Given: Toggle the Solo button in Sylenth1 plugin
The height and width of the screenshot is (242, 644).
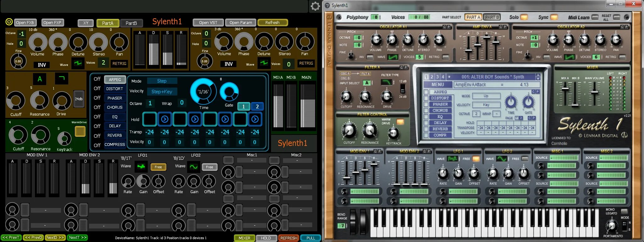Looking at the screenshot, I should [x=524, y=17].
